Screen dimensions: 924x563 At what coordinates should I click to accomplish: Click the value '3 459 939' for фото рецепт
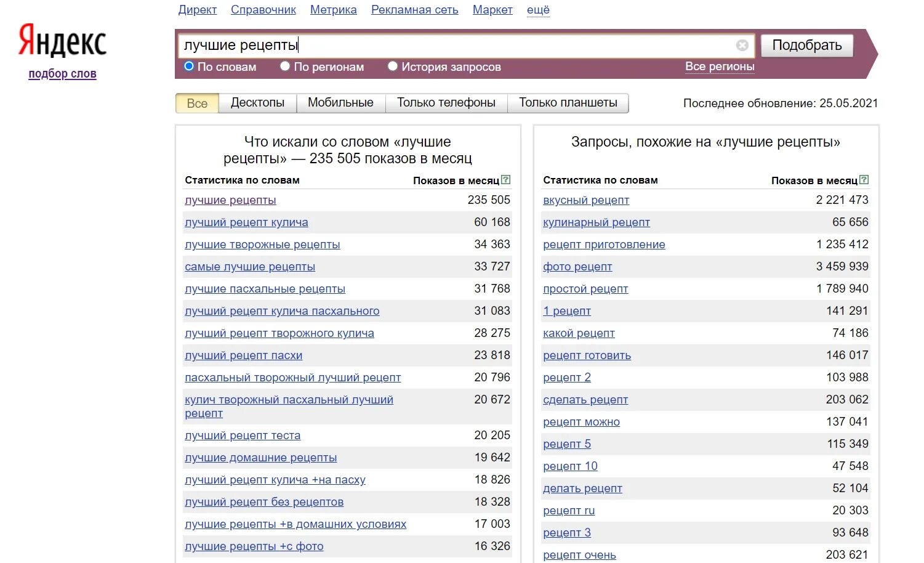(842, 266)
